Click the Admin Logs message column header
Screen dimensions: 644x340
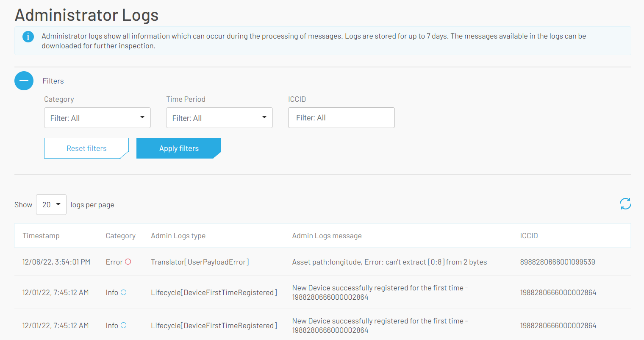click(x=327, y=236)
